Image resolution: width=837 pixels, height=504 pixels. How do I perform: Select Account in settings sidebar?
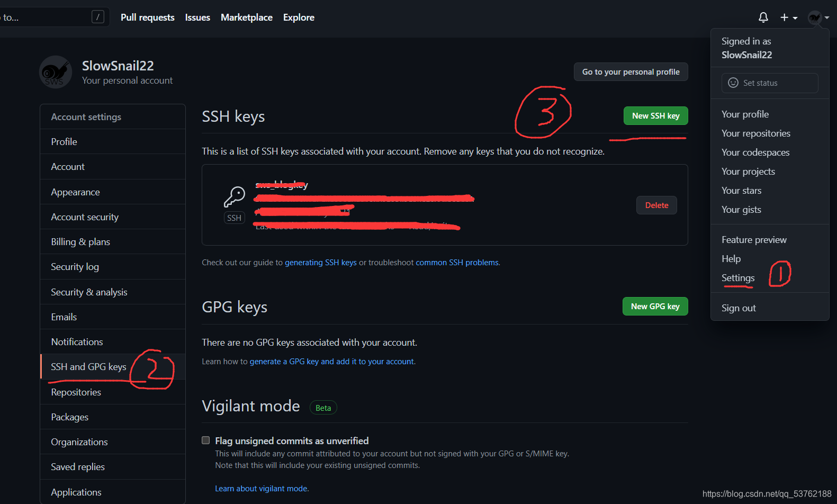click(113, 167)
